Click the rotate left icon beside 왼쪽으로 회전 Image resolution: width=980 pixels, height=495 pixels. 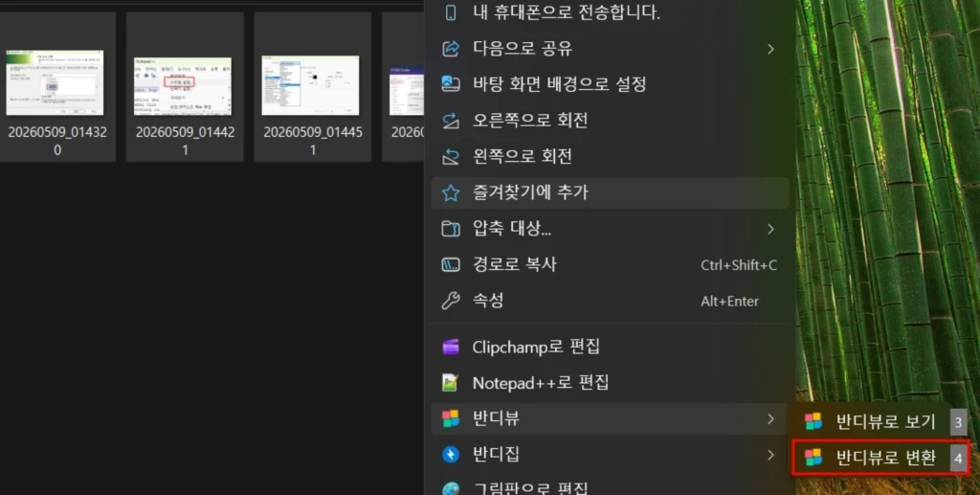pos(451,156)
